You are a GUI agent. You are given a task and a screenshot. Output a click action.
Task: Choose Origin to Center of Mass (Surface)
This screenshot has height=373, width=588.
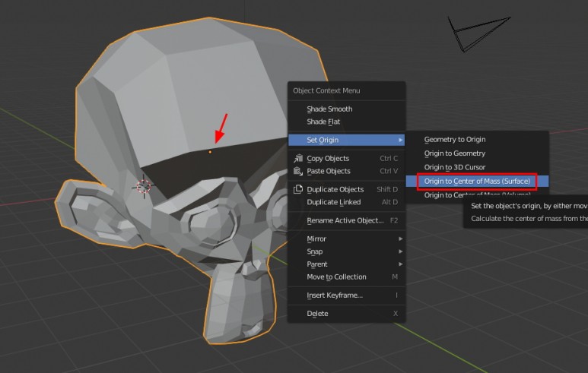[x=477, y=182]
